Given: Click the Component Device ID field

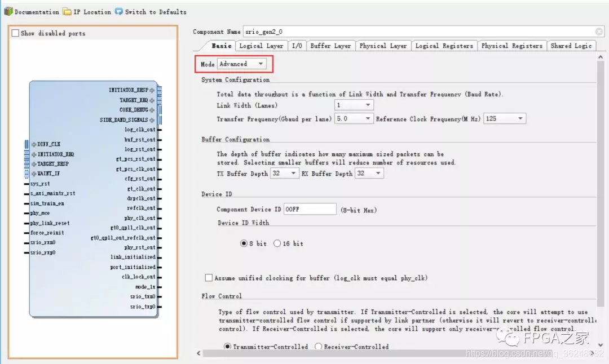Looking at the screenshot, I should [x=310, y=209].
